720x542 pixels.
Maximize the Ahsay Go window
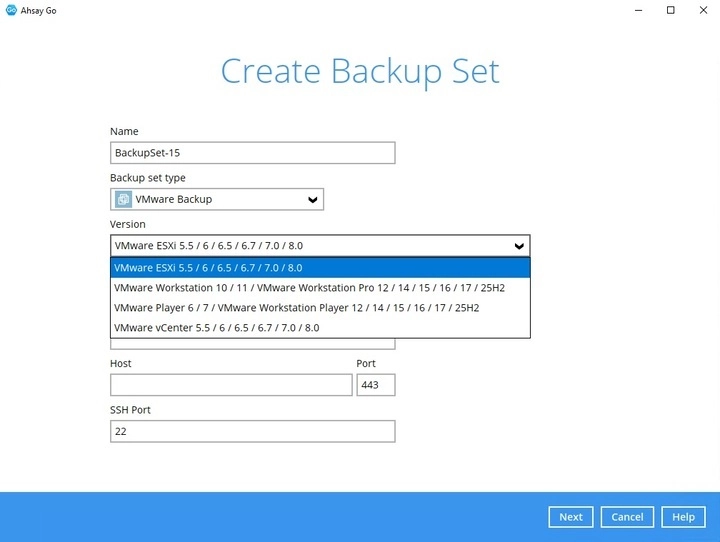(x=671, y=10)
